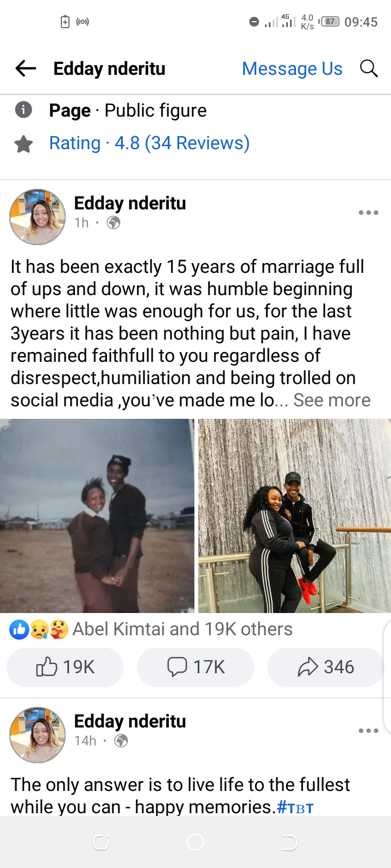Tap the back arrow icon
The width and height of the screenshot is (391, 868).
click(26, 68)
